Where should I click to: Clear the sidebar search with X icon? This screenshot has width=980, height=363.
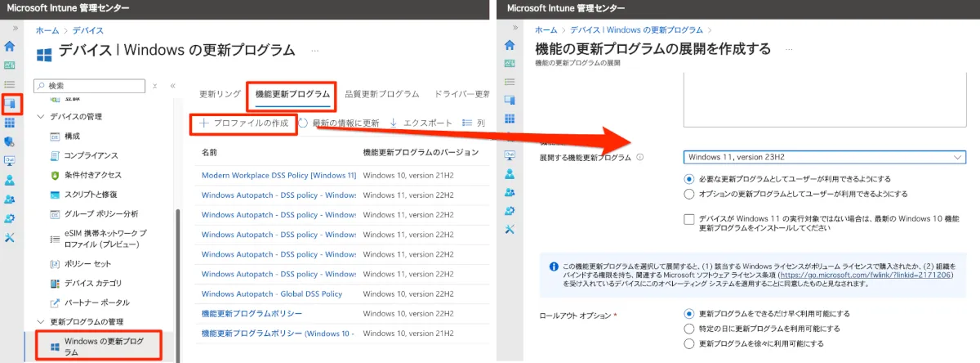[x=154, y=85]
